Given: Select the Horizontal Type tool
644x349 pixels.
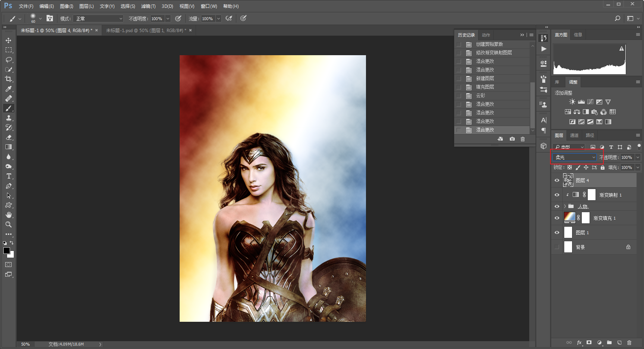Looking at the screenshot, I should coord(9,176).
